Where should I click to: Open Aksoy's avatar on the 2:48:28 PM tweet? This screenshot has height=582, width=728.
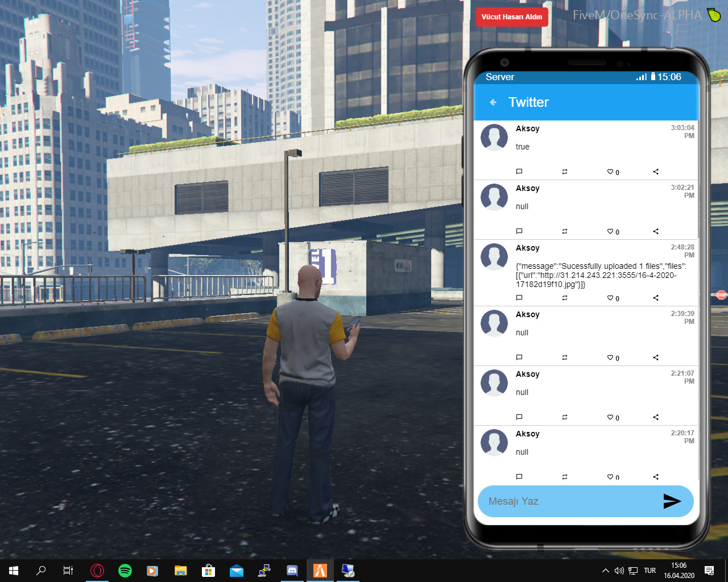tap(494, 257)
